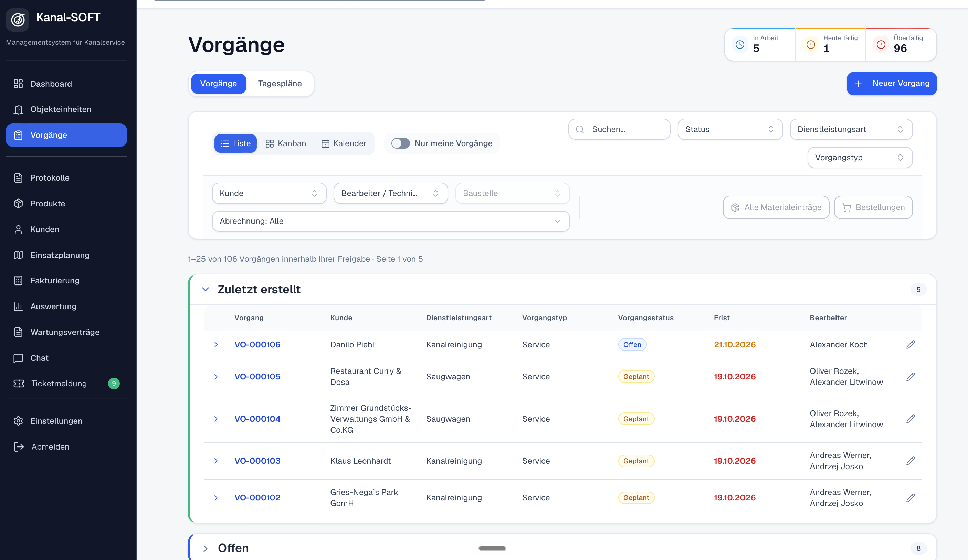Toggle the Nur meine Vorgänge switch
This screenshot has width=968, height=560.
pos(400,143)
